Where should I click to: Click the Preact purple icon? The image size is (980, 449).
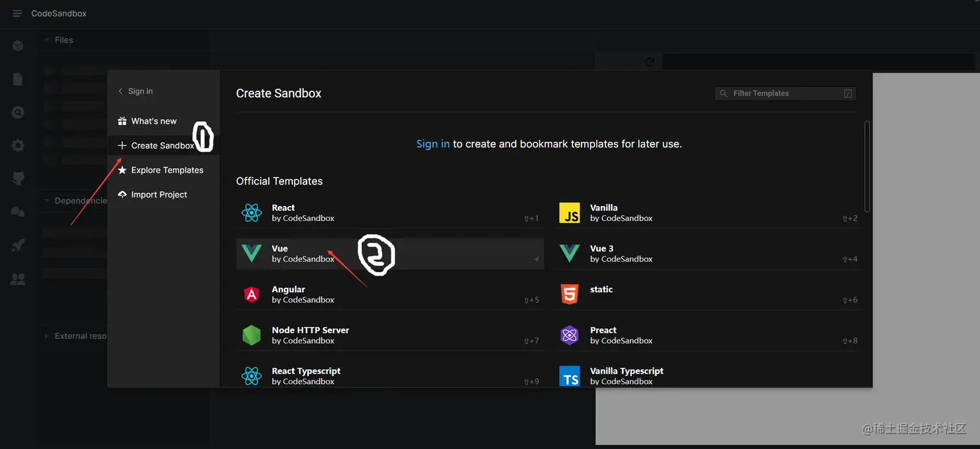coord(569,335)
